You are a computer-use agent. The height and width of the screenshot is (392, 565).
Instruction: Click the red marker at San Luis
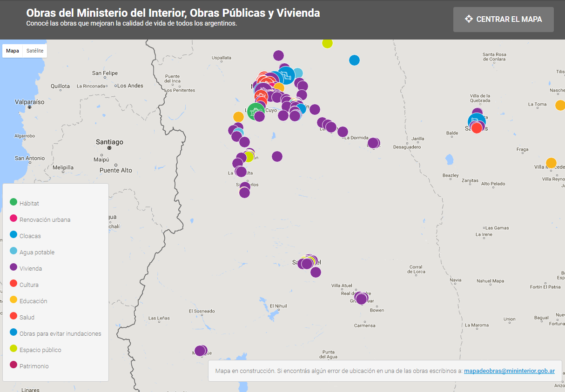(477, 128)
